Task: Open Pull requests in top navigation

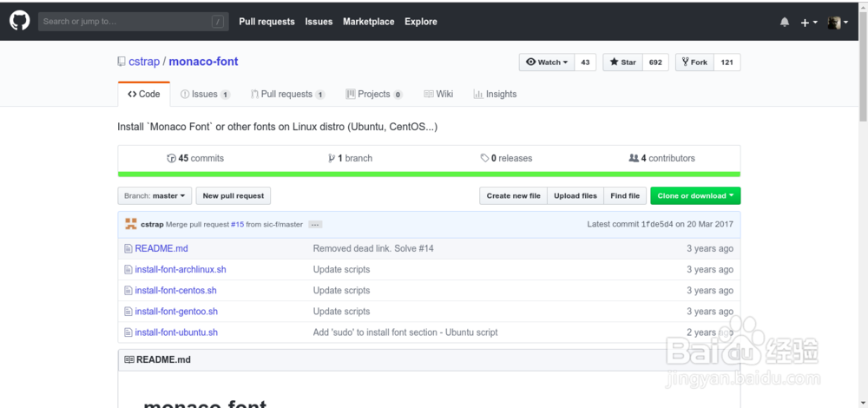Action: (266, 22)
